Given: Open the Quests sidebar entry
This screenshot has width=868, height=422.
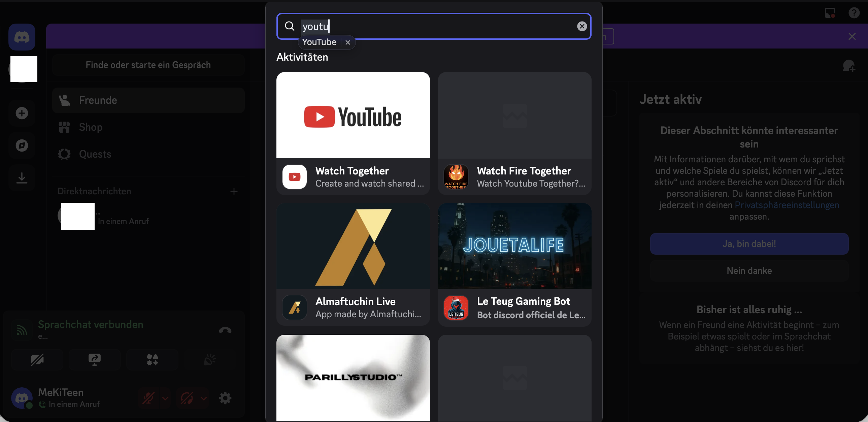Looking at the screenshot, I should pos(95,154).
